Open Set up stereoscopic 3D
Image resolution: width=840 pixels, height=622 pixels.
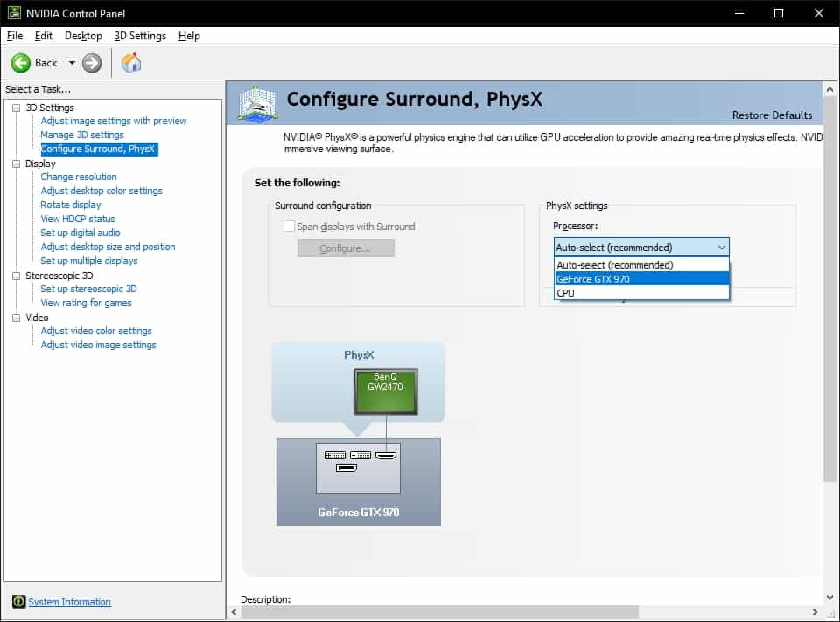(x=88, y=289)
